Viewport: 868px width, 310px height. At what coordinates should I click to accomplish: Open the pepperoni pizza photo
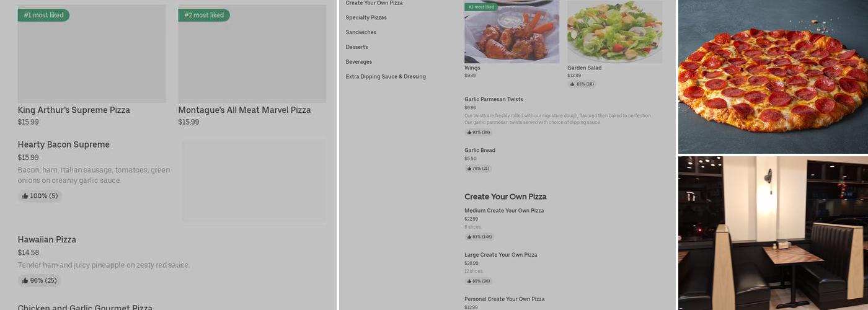point(773,76)
